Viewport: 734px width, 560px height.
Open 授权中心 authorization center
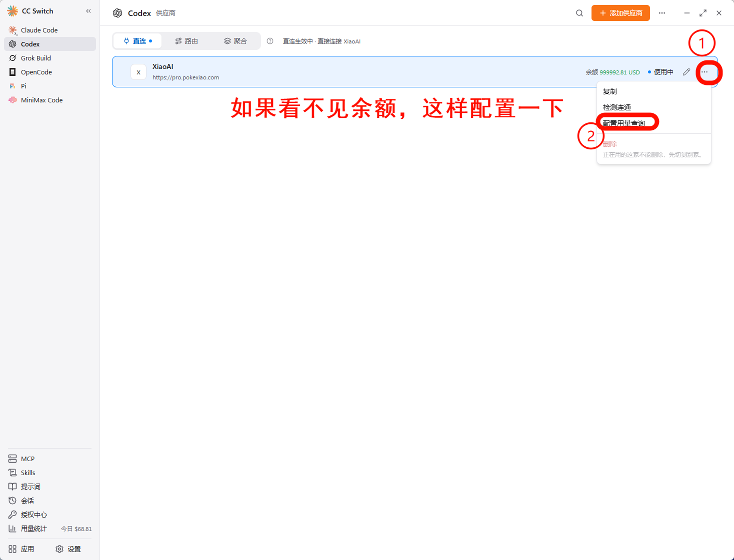[50, 515]
